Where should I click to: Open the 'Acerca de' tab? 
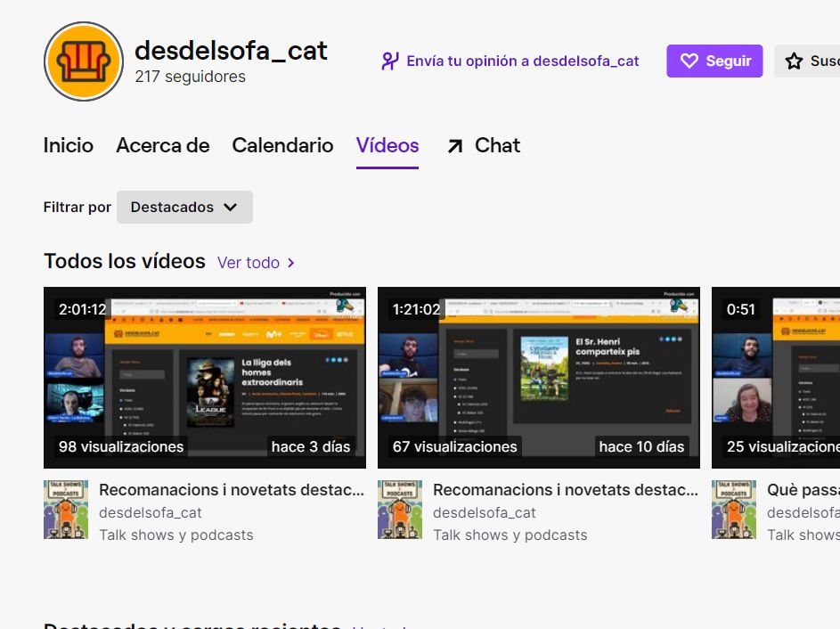[x=163, y=146]
